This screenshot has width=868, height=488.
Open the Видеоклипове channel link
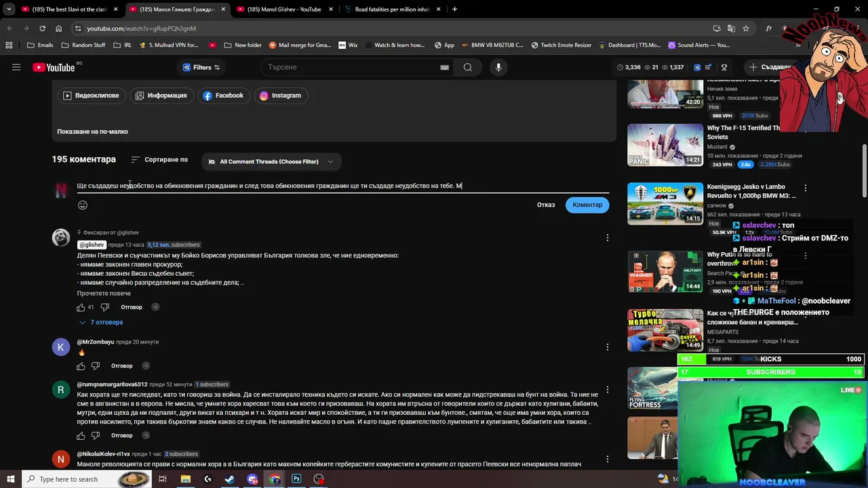pos(91,96)
